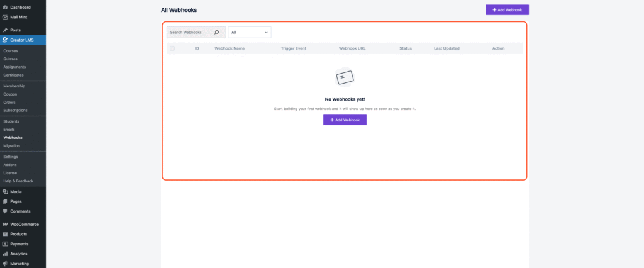Open the Emails menu item
The height and width of the screenshot is (268, 644).
pyautogui.click(x=9, y=130)
